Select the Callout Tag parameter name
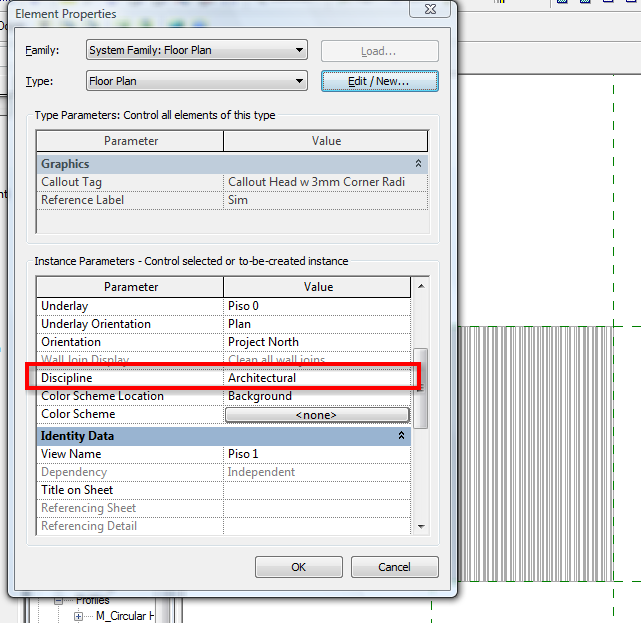The height and width of the screenshot is (623, 641). click(x=71, y=182)
